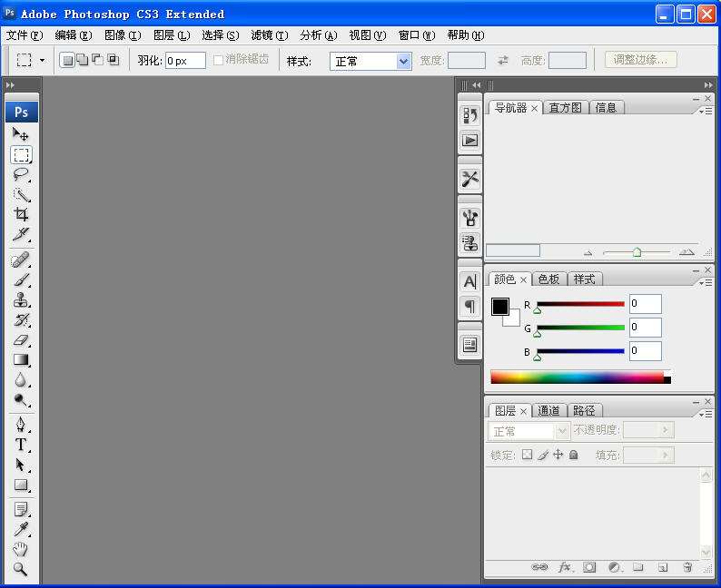This screenshot has width=721, height=588.
Task: Click the Navigator zoom slider
Action: (x=637, y=252)
